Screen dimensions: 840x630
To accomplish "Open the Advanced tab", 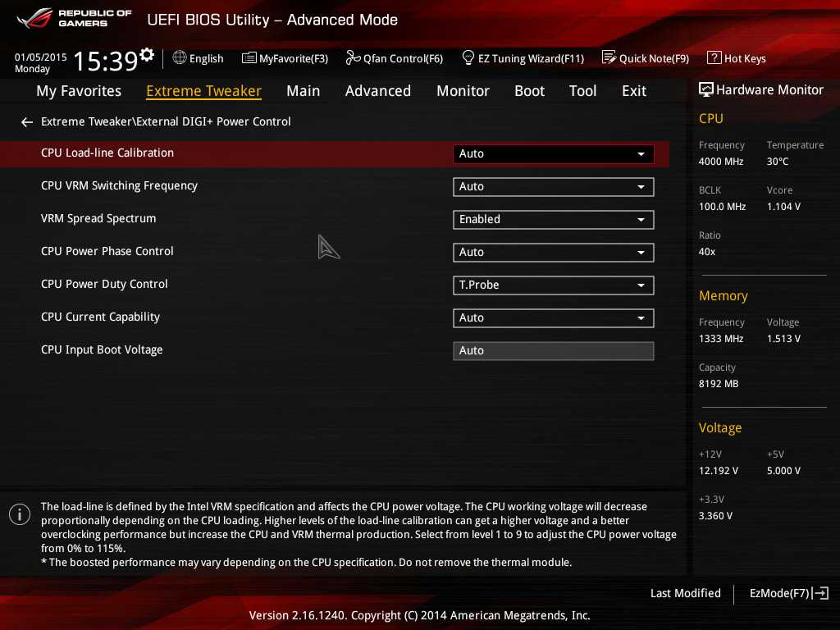I will pyautogui.click(x=377, y=91).
